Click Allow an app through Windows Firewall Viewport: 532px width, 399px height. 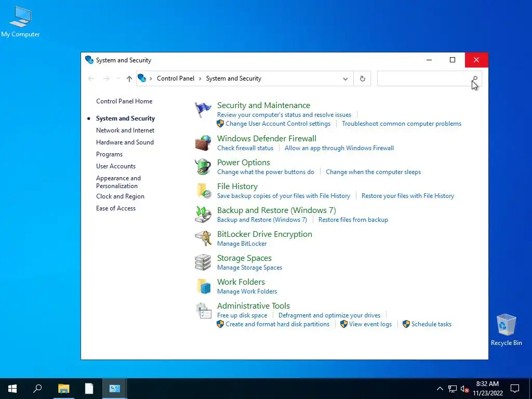[x=339, y=148]
